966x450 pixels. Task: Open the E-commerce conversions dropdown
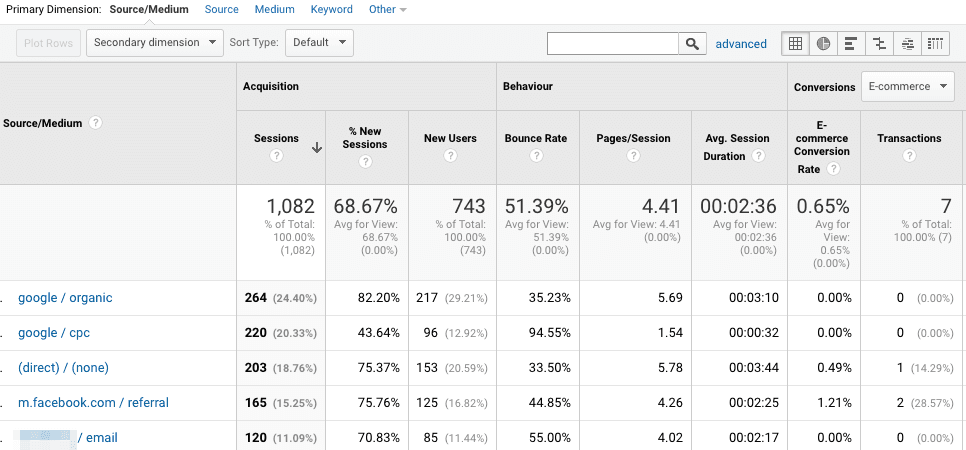pos(907,87)
